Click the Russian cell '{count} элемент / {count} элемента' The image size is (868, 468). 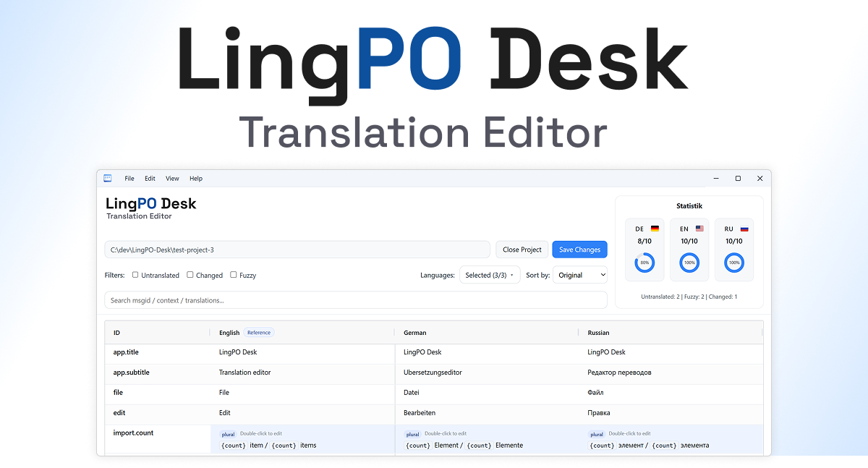coord(649,446)
